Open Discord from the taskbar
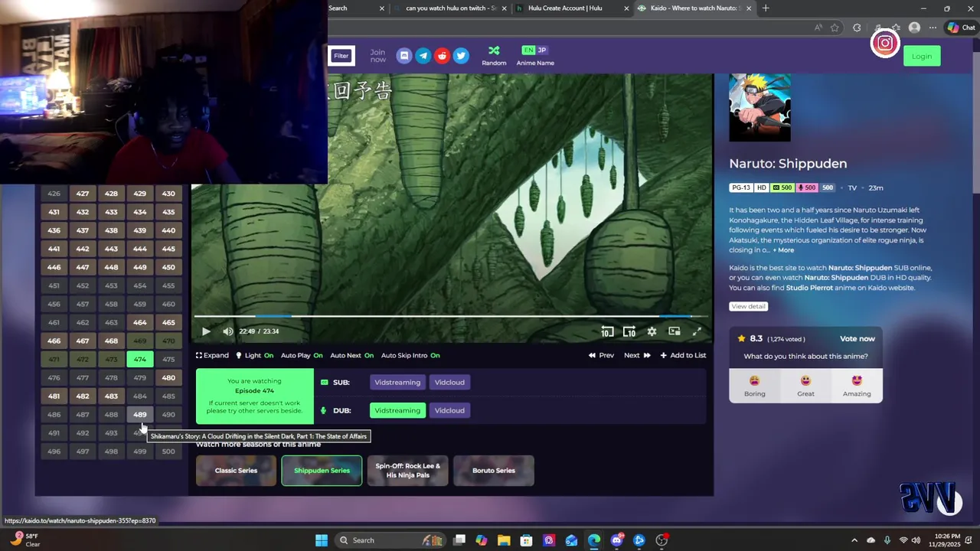This screenshot has width=980, height=551. point(616,540)
